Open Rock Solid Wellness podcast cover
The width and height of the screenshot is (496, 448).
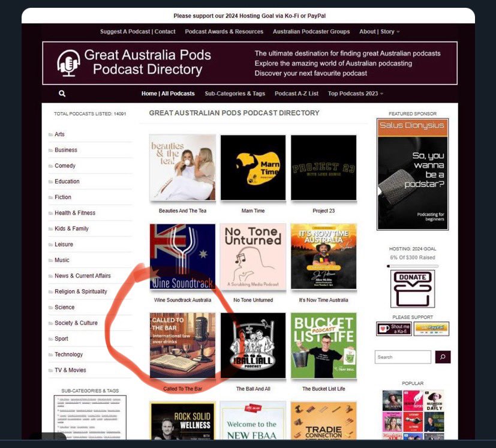[182, 420]
